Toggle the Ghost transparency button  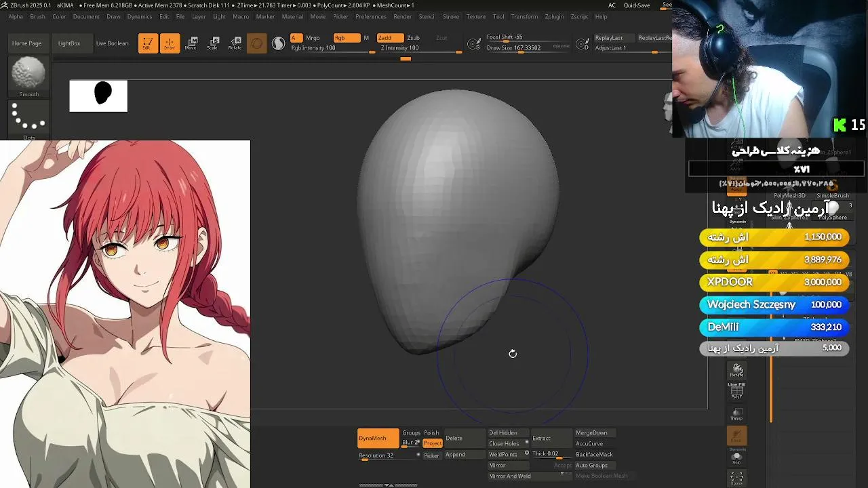(x=736, y=436)
